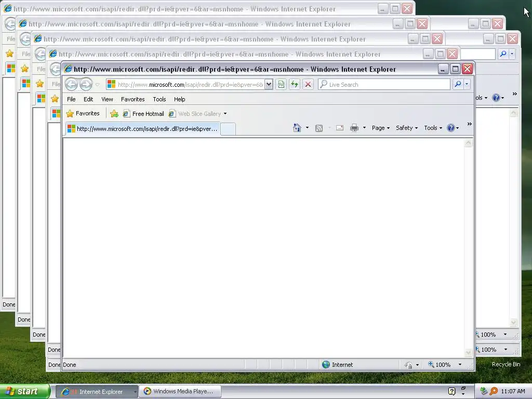532x399 pixels.
Task: Open the Safety command bar menu
Action: pyautogui.click(x=406, y=128)
